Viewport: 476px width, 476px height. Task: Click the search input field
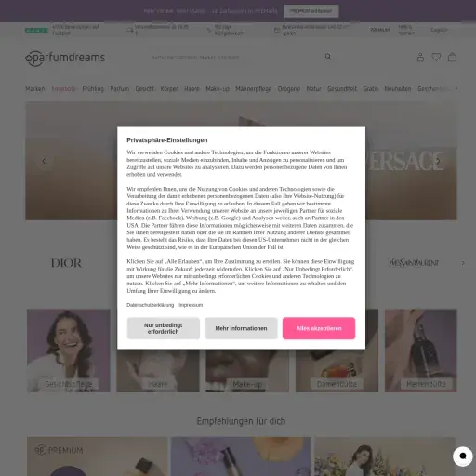(x=235, y=58)
